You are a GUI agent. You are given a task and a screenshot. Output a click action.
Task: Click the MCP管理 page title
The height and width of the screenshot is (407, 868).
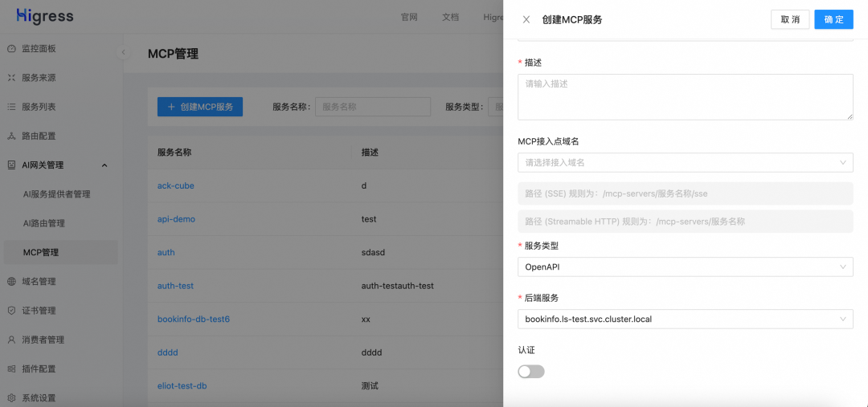click(x=174, y=54)
